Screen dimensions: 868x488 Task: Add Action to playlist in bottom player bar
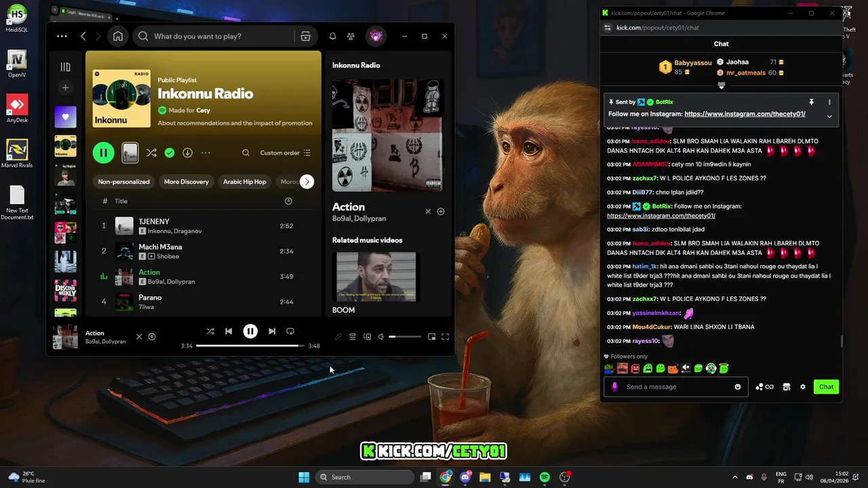pyautogui.click(x=152, y=337)
